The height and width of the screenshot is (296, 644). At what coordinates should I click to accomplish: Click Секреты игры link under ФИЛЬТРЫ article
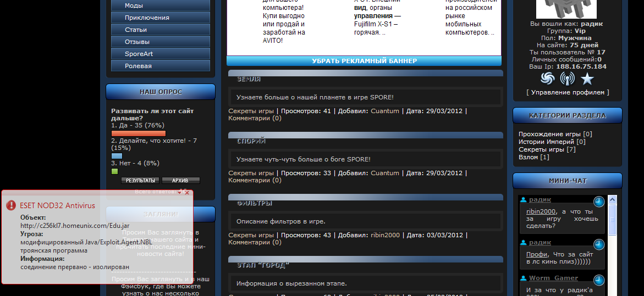click(251, 235)
